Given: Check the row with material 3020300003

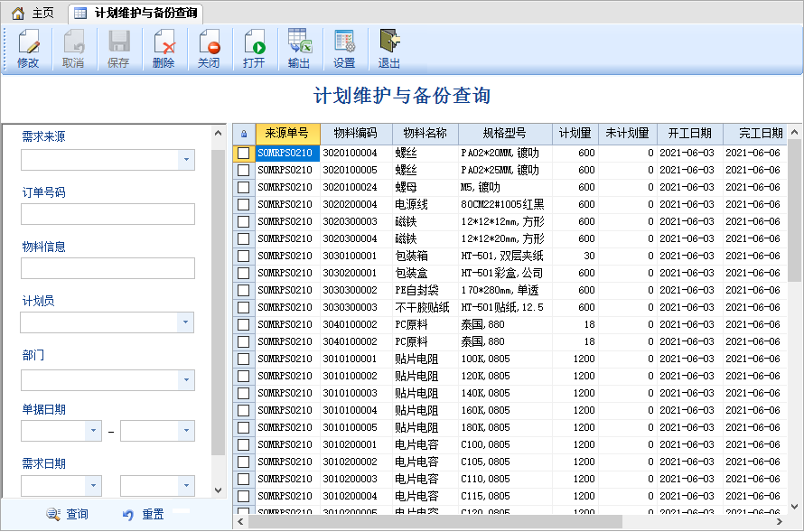Looking at the screenshot, I should tap(244, 222).
